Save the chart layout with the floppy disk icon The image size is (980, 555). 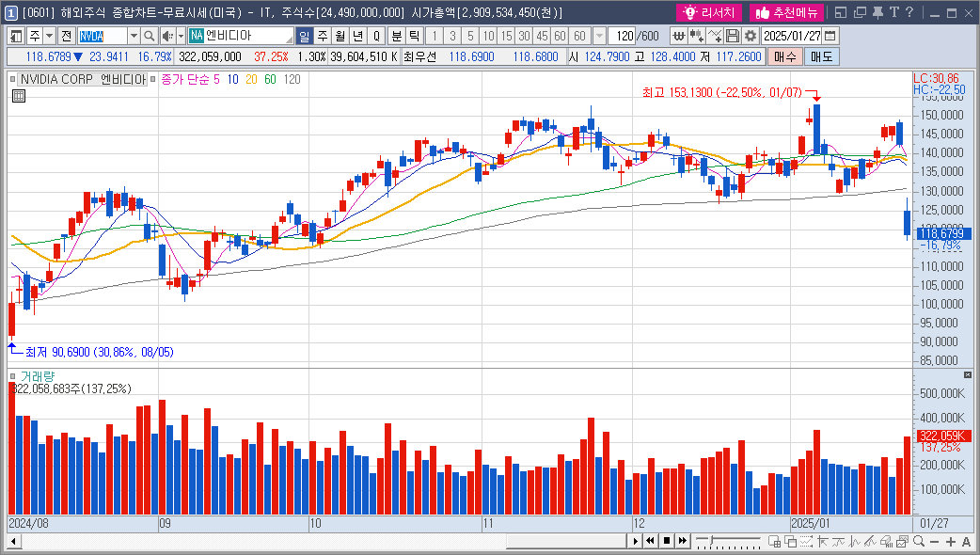coord(733,36)
